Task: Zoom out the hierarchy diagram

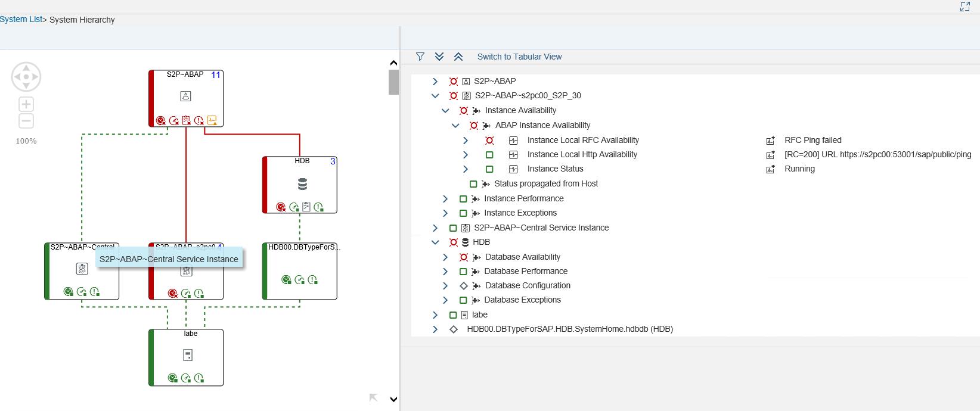Action: click(x=26, y=121)
